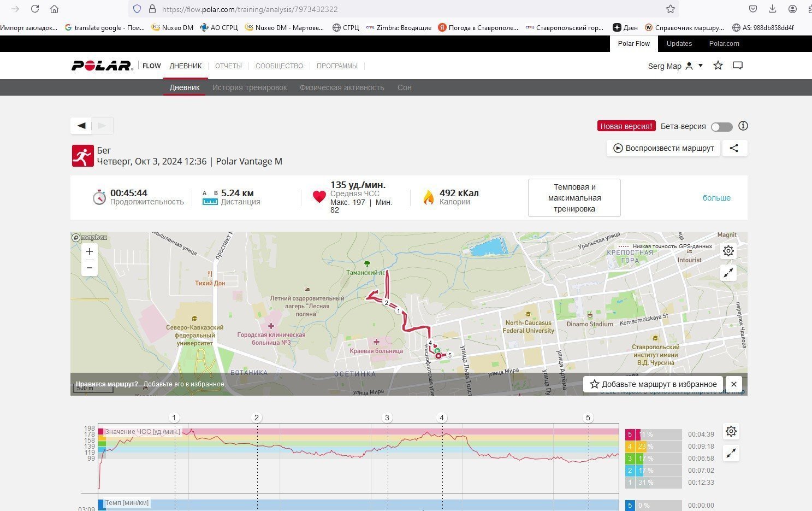Show beta version info icon
The image size is (812, 511).
[743, 126]
